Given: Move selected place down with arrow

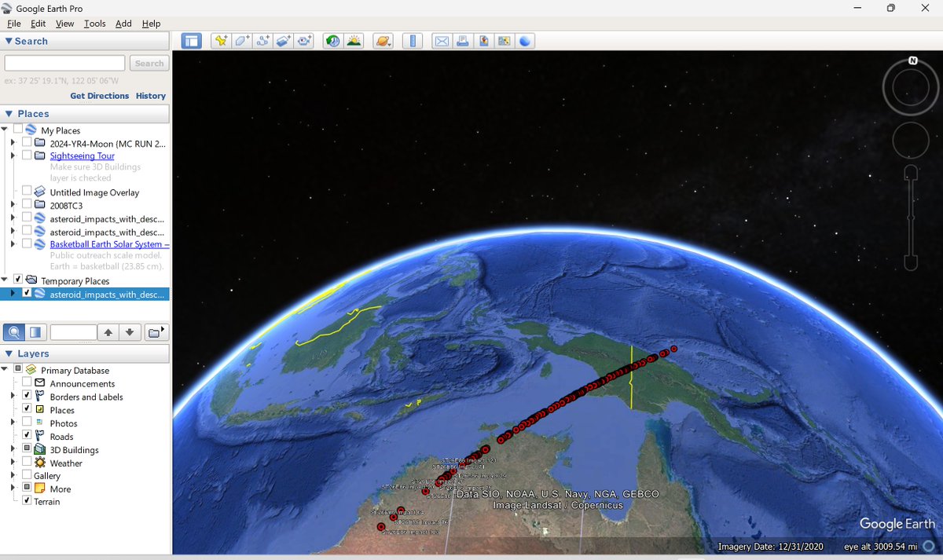Looking at the screenshot, I should tap(130, 332).
